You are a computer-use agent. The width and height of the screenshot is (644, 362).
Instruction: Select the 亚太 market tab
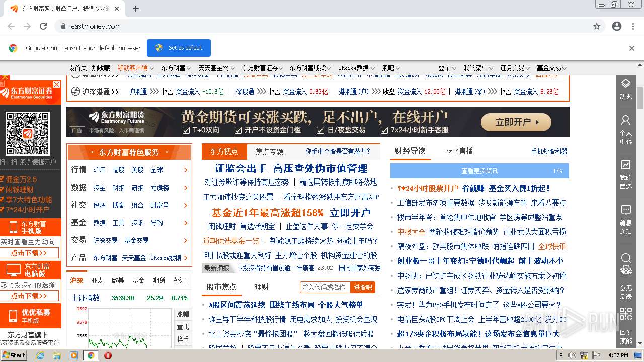pyautogui.click(x=97, y=280)
